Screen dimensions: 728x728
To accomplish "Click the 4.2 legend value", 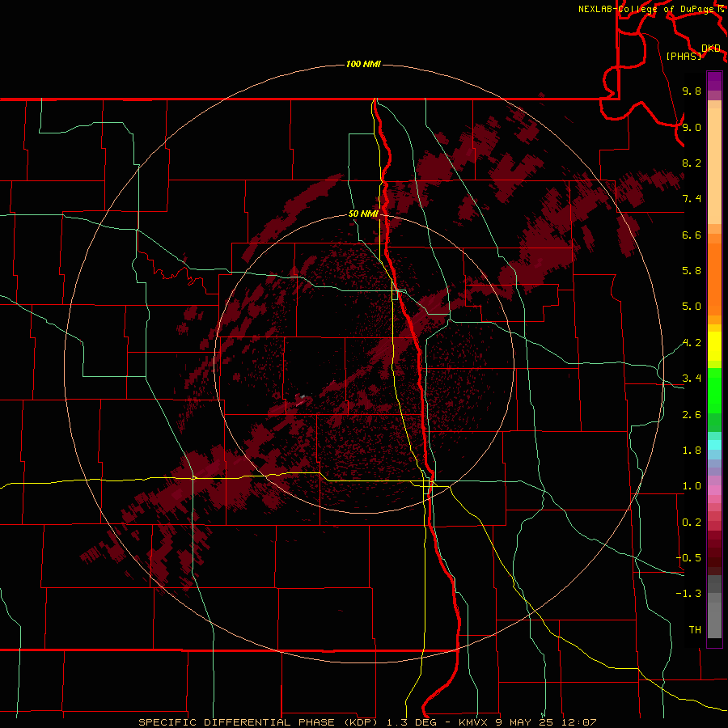I will (692, 343).
